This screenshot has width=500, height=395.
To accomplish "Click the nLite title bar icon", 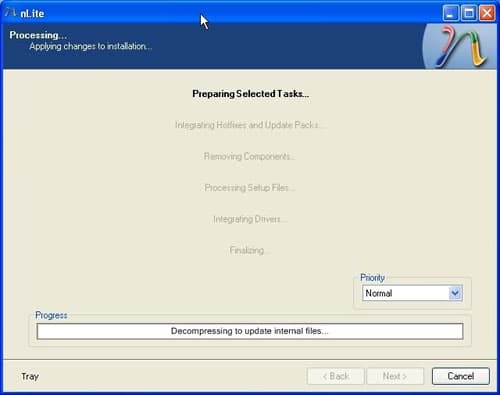I will point(11,13).
